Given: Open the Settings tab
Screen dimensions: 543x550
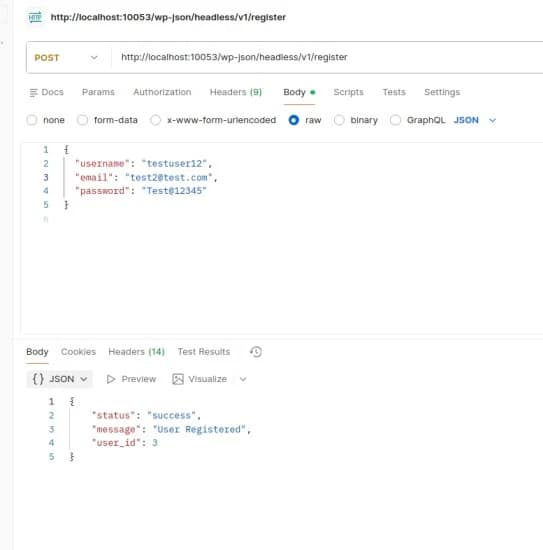Looking at the screenshot, I should pos(442,92).
